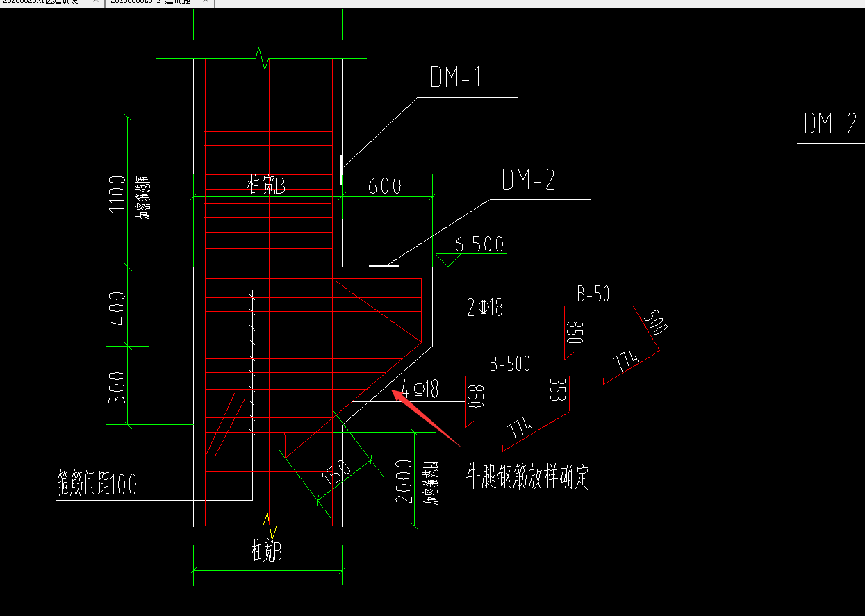865x616 pixels.
Task: Click the B-50 rebar length label
Action: pos(593,294)
